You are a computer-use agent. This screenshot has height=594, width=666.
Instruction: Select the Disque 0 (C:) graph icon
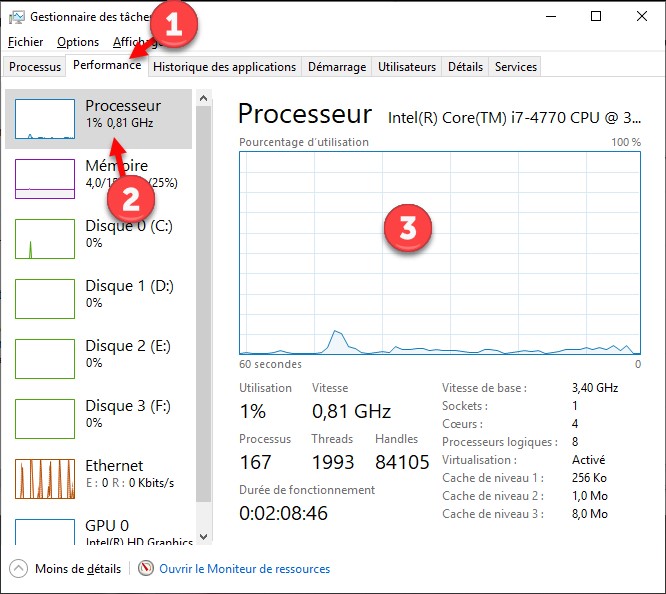tap(45, 239)
